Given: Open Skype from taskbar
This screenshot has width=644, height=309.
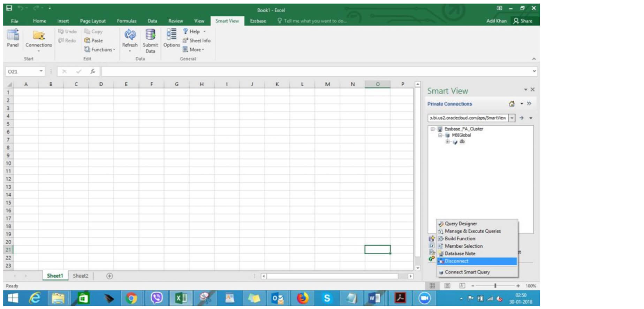Looking at the screenshot, I should (327, 298).
